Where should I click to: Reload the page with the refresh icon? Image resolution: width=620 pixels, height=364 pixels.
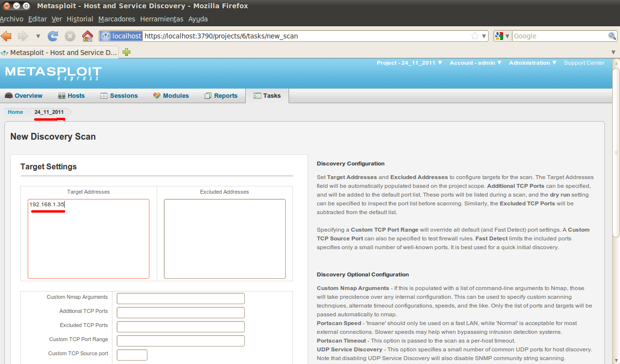pos(53,36)
